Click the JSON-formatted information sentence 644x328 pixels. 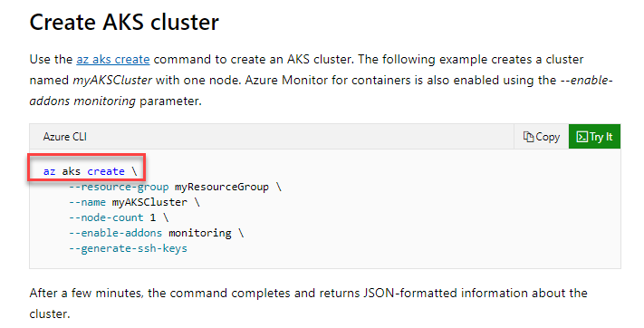[x=309, y=303]
